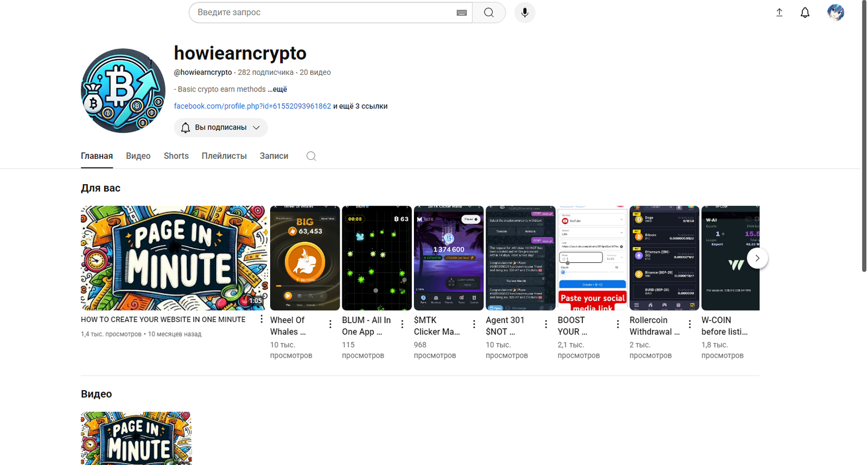Image resolution: width=868 pixels, height=465 pixels.
Task: Switch to the Видео tab
Action: pos(138,156)
